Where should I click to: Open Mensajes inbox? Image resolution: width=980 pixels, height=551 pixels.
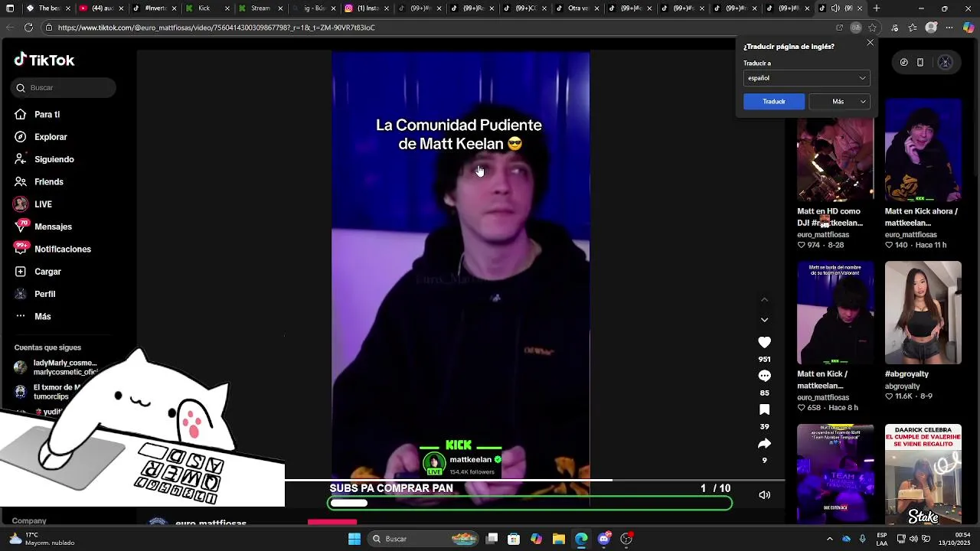[53, 227]
